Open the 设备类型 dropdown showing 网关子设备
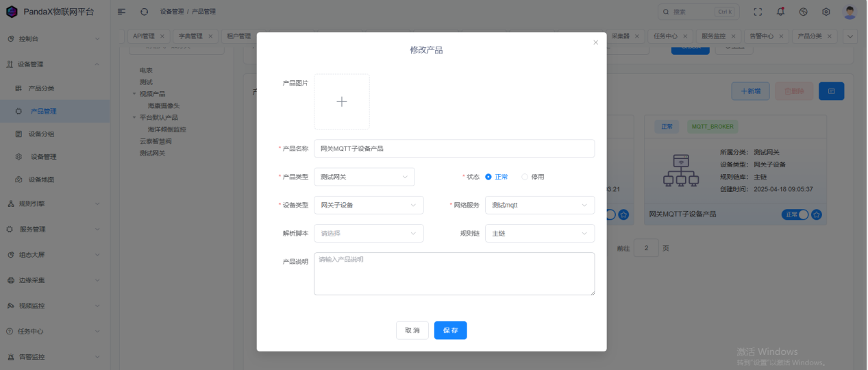This screenshot has width=868, height=370. tap(369, 205)
